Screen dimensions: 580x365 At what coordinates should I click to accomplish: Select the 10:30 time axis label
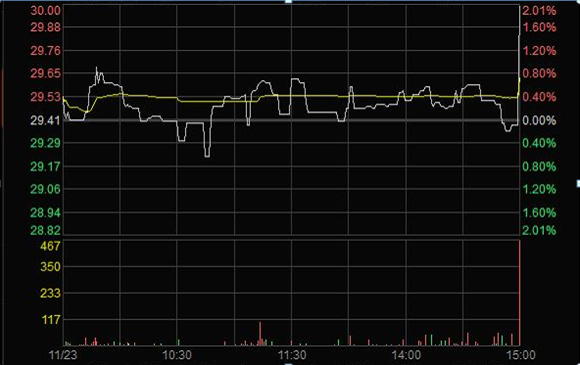click(x=177, y=355)
